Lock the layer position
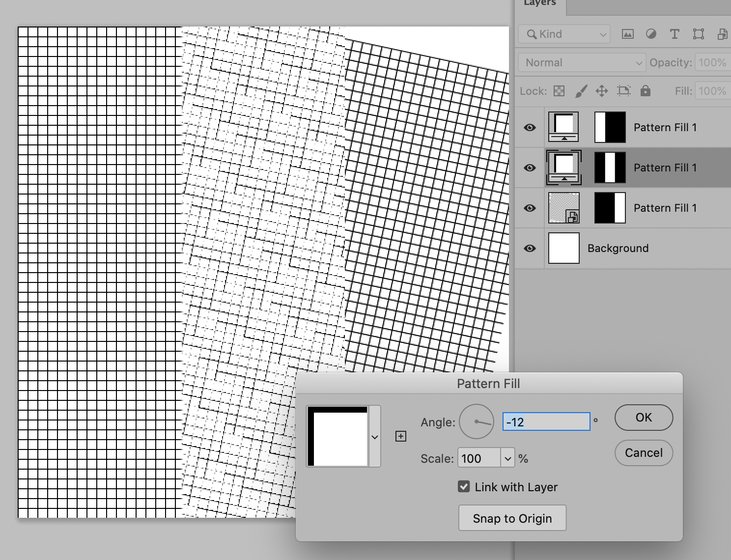This screenshot has width=731, height=560. pos(601,91)
